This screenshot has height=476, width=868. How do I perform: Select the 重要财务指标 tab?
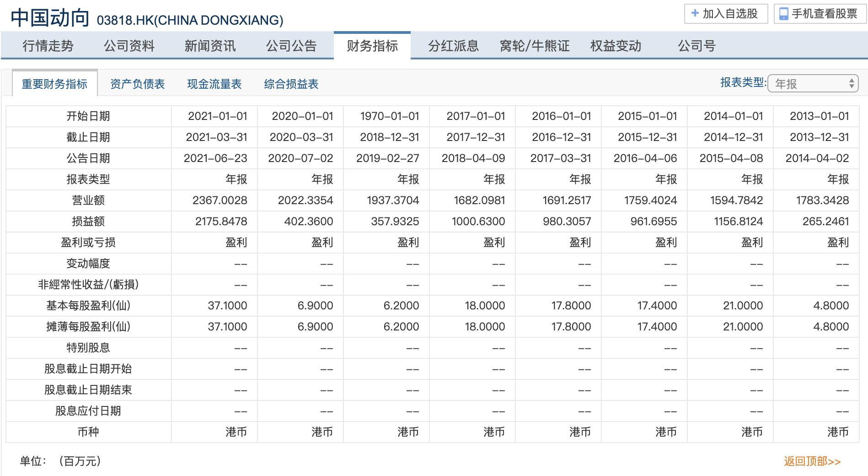click(x=56, y=84)
